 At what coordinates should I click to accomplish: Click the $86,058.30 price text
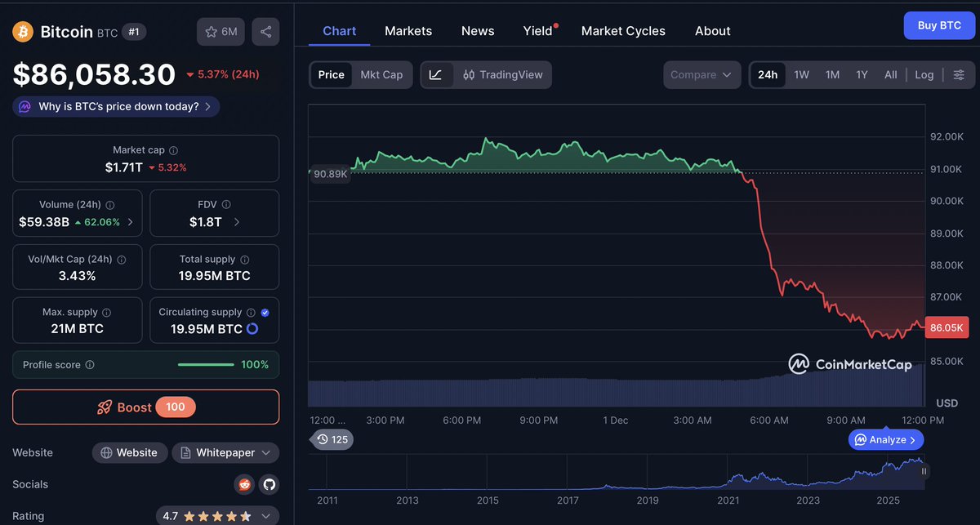tap(94, 74)
